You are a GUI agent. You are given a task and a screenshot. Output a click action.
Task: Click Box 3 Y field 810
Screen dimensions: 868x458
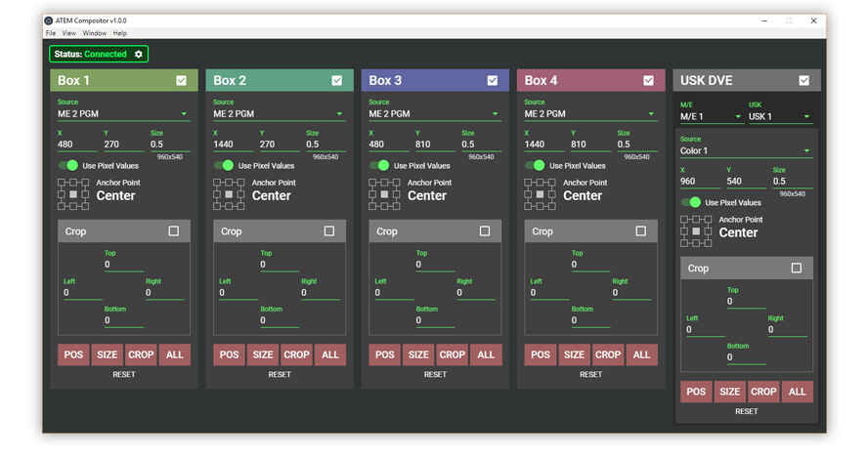[x=435, y=145]
